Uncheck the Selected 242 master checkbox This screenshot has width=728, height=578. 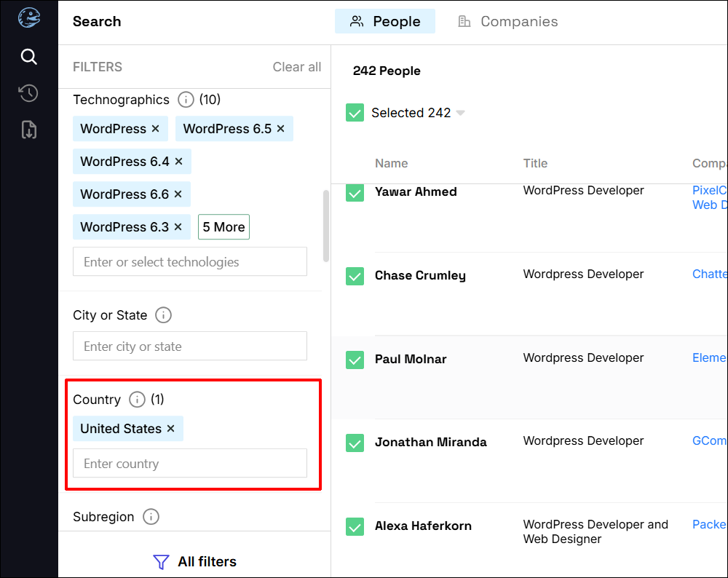pos(355,113)
